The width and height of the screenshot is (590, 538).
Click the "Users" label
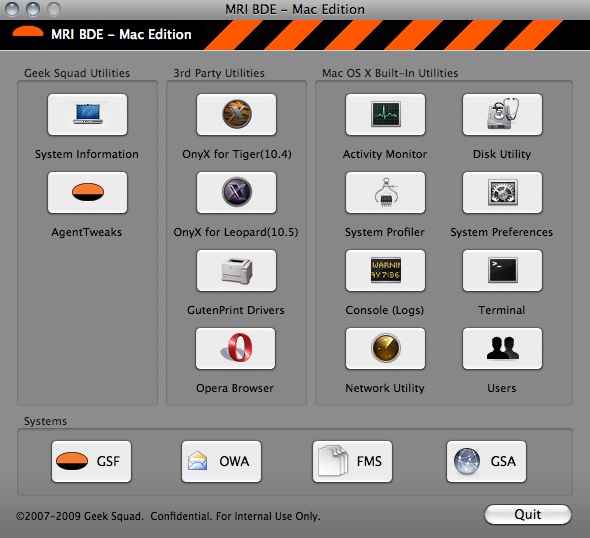point(502,388)
